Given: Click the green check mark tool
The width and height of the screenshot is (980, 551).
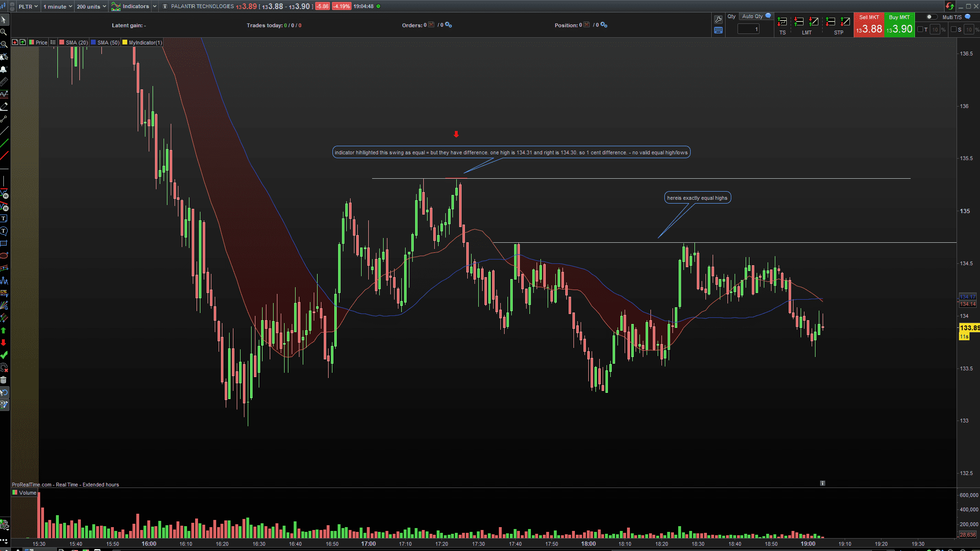Looking at the screenshot, I should pos(4,355).
